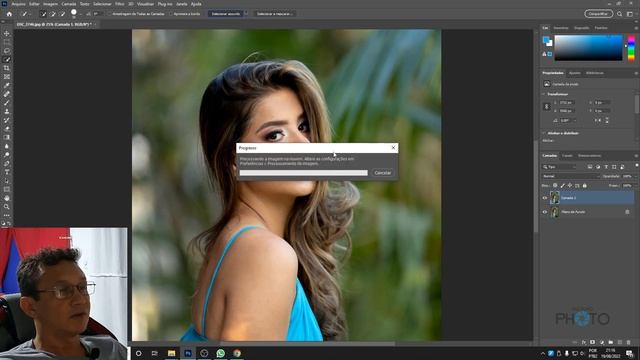Screen dimensions: 640x360
Task: Switch to the Canais tab
Action: (567, 156)
